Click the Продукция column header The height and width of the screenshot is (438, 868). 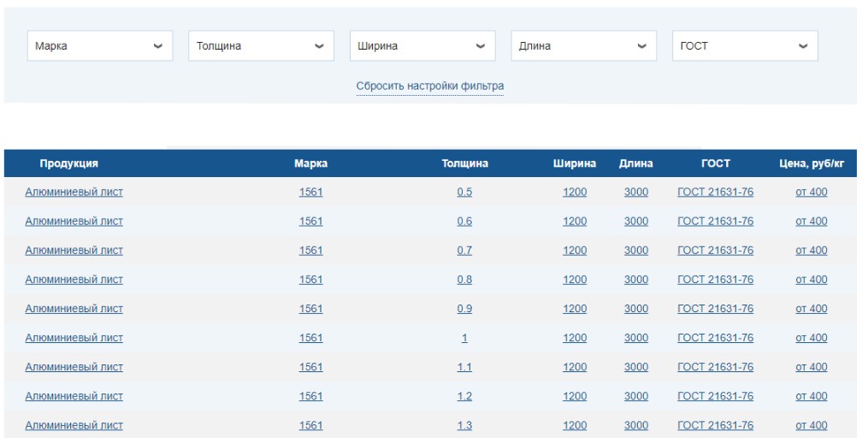point(68,163)
